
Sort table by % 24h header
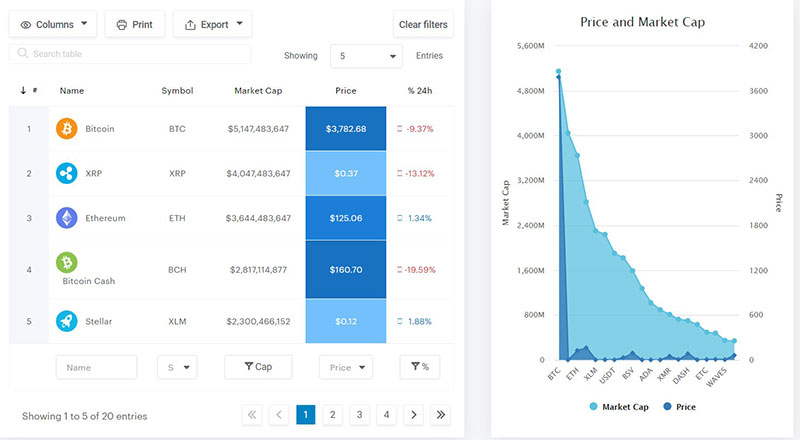[419, 90]
